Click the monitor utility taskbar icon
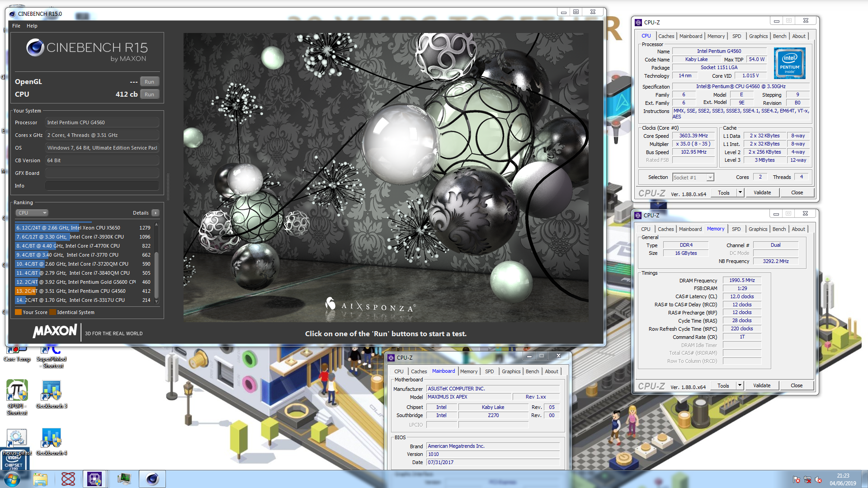This screenshot has height=488, width=868. [123, 479]
